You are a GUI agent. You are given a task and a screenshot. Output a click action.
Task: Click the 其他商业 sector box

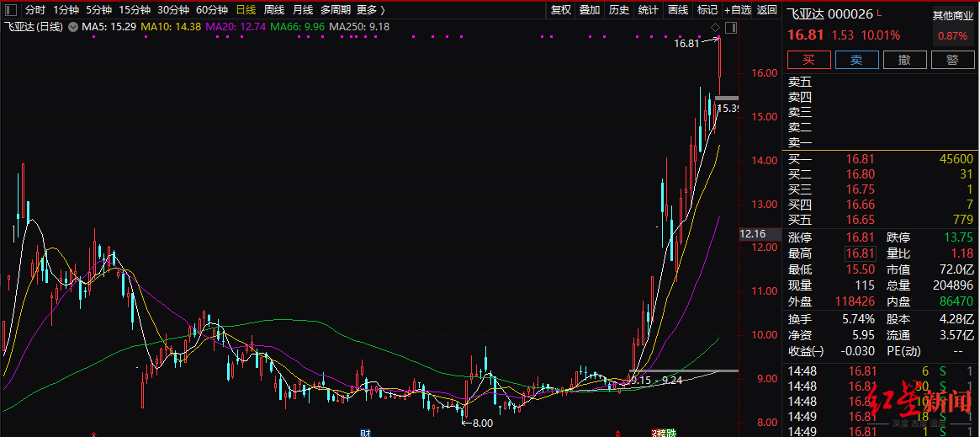[x=955, y=26]
